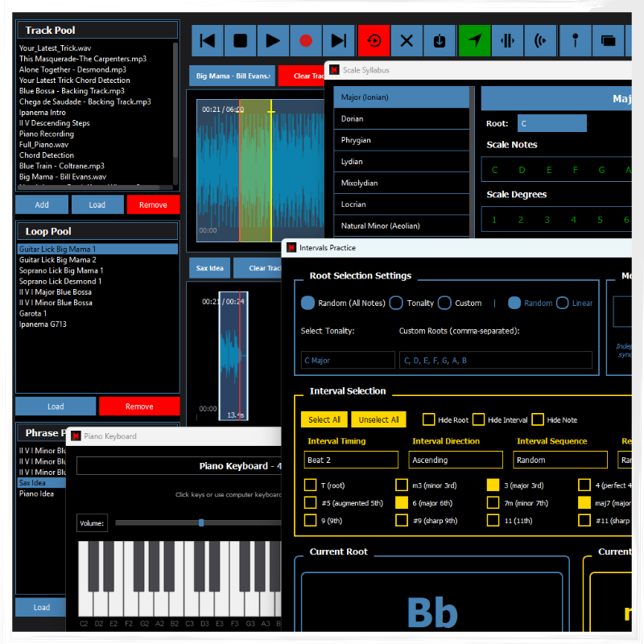Adjust the Piano Keyboard volume slider
The image size is (644, 644).
(x=201, y=522)
